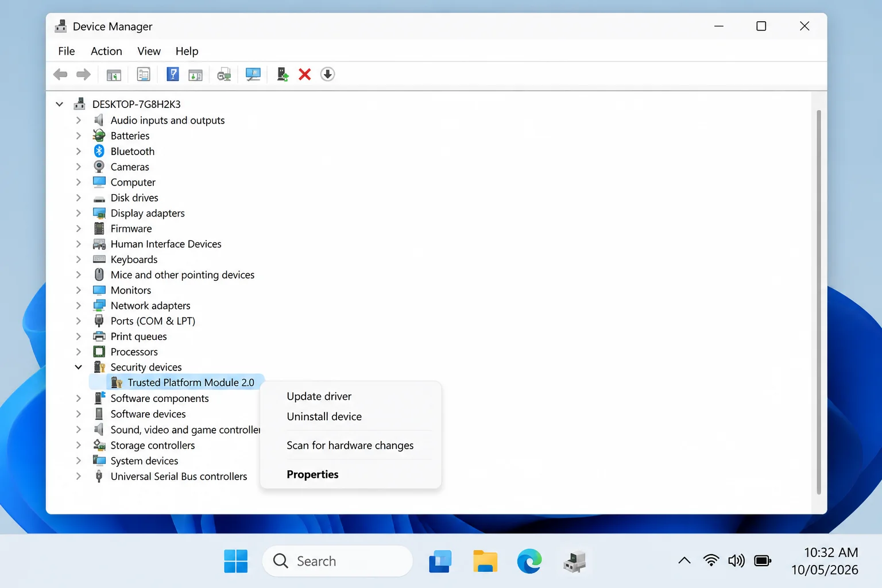This screenshot has width=882, height=588.
Task: Expand the Network adapters category
Action: click(79, 305)
